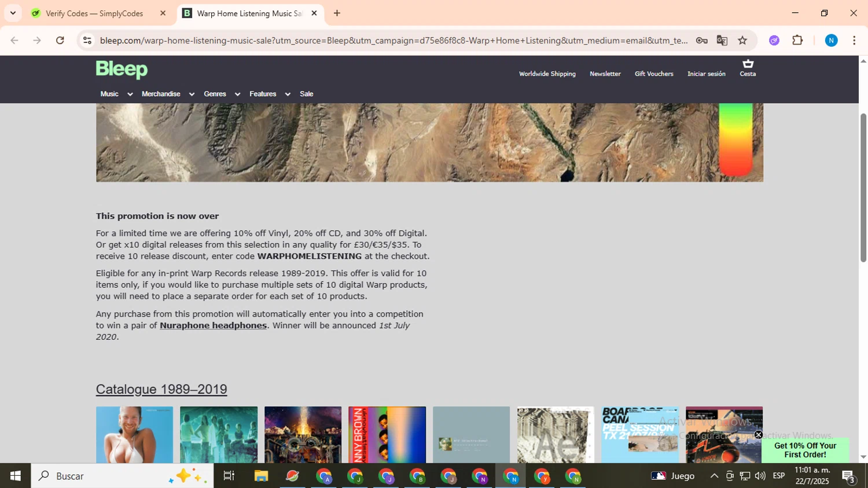Go forward with the browser forward arrow
This screenshot has height=488, width=868.
pyautogui.click(x=37, y=41)
